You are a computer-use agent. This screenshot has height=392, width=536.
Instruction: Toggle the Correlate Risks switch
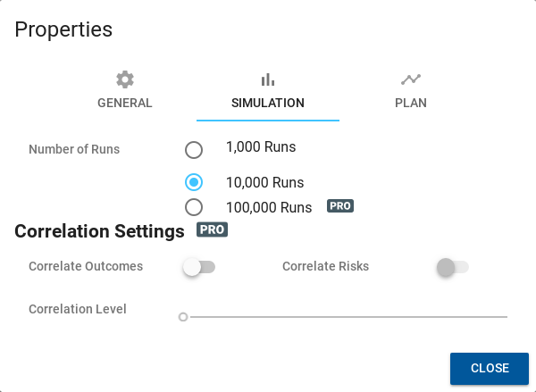pos(453,267)
